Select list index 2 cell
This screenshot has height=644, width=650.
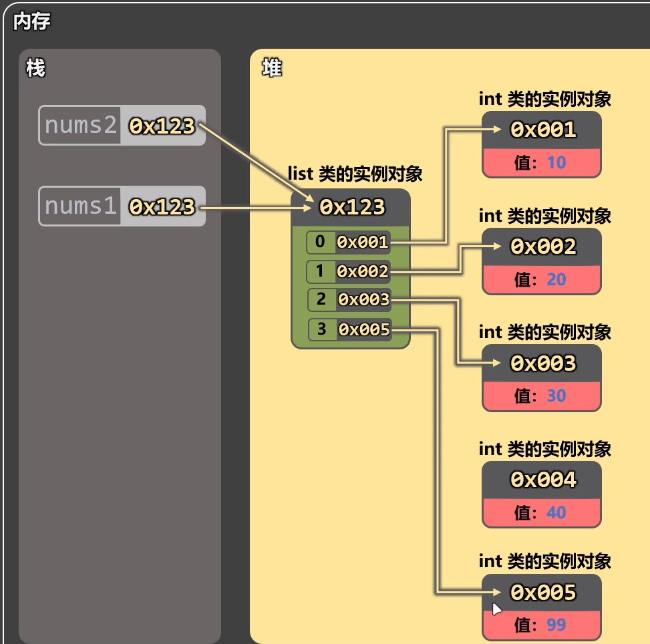322,299
